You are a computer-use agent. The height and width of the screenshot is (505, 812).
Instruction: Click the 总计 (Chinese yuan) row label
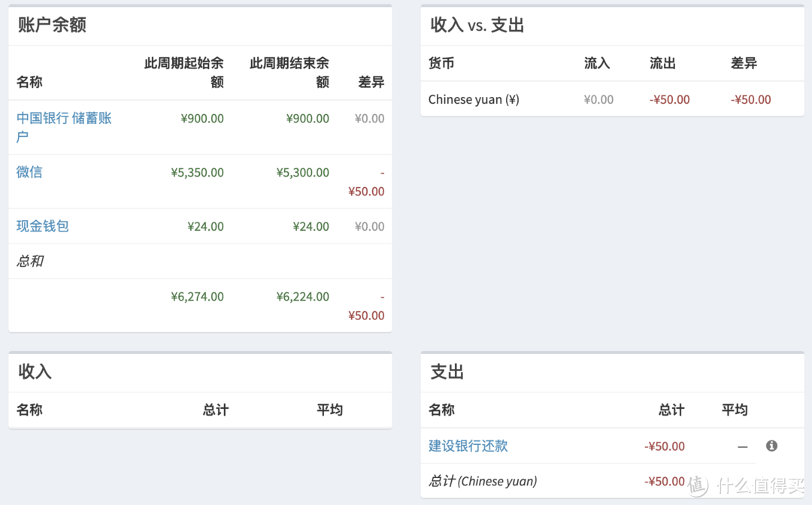(x=483, y=481)
